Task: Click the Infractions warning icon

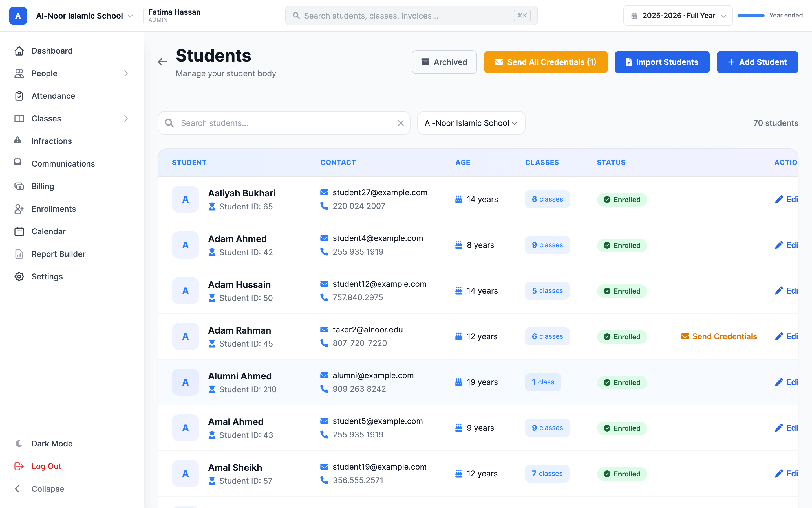Action: tap(17, 140)
